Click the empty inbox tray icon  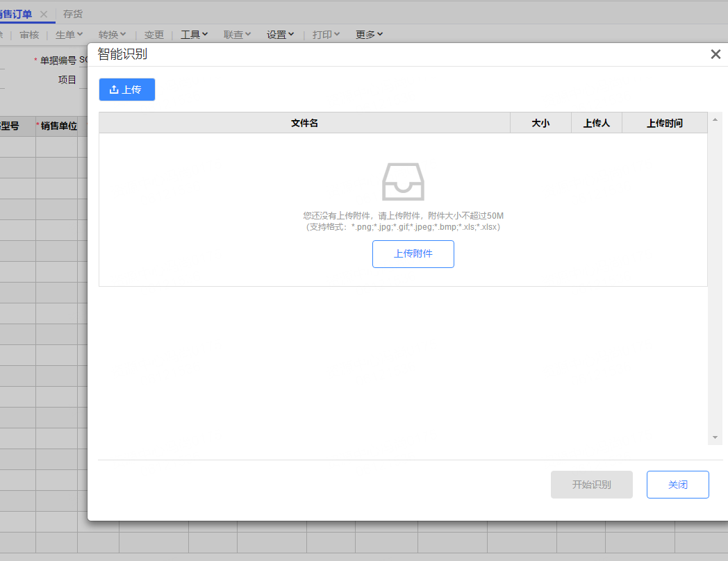click(x=403, y=181)
